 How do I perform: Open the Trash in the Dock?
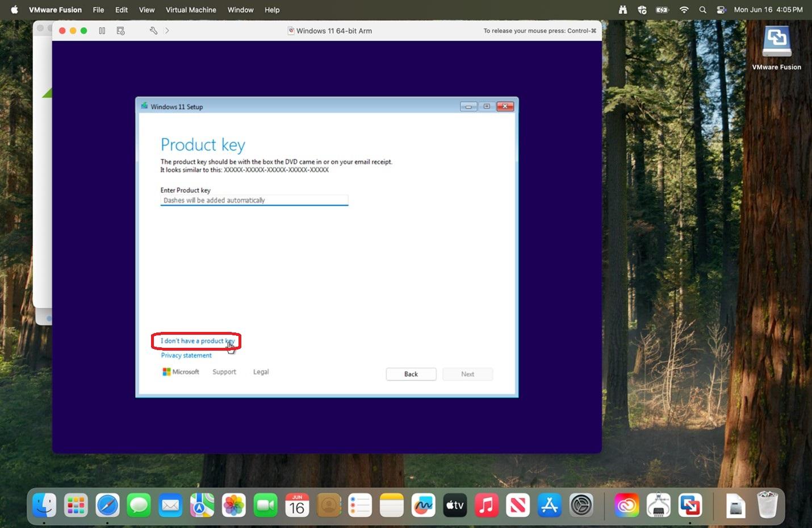[767, 505]
